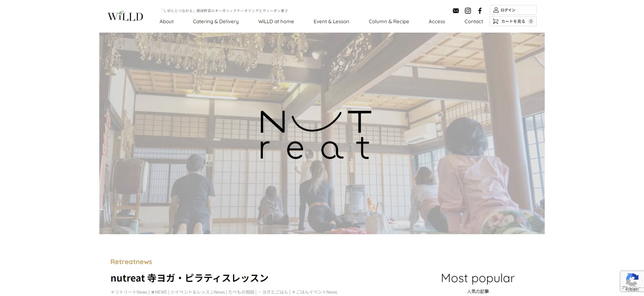Screen dimensions: 644x296
Task: Navigate to Column & Recipe
Action: [x=389, y=22]
